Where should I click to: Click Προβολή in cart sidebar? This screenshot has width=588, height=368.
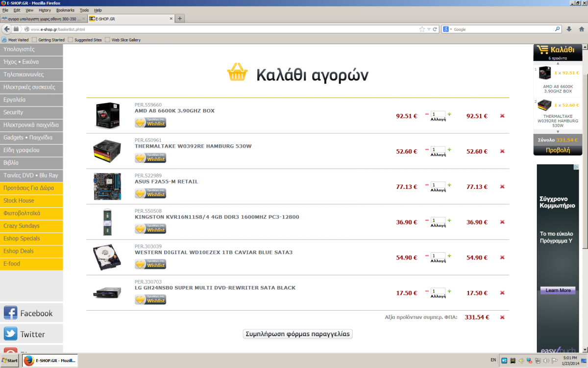(558, 150)
